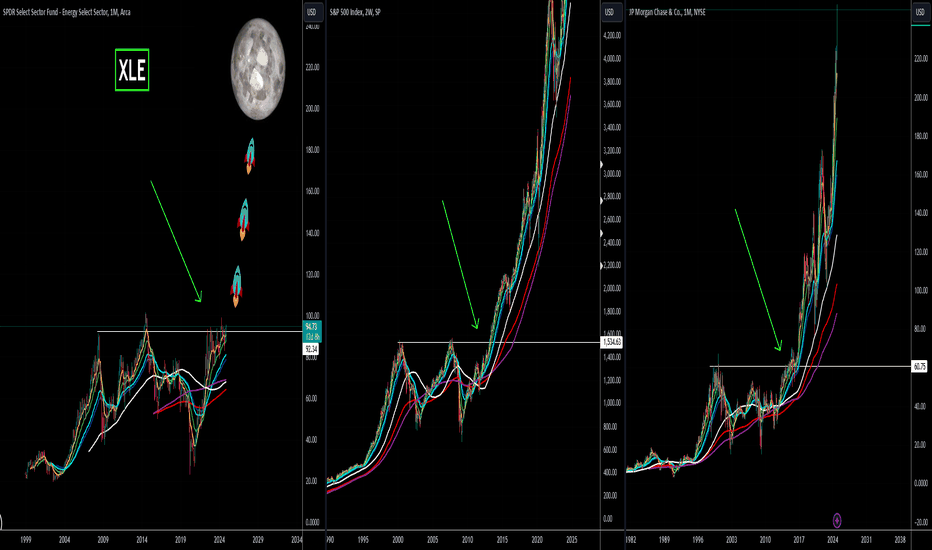Click the 2015 label on the S&P 500 time axis
Screen dimensions: 932x550
tap(502, 540)
